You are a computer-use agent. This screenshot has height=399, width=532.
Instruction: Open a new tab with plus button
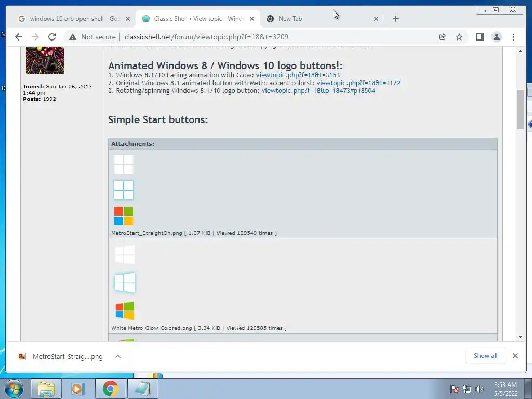(x=395, y=19)
